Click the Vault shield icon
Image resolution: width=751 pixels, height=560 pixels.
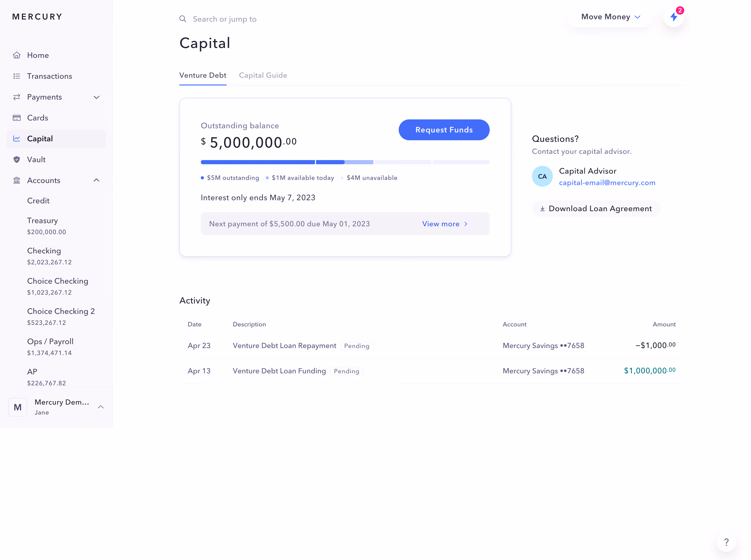click(x=17, y=160)
